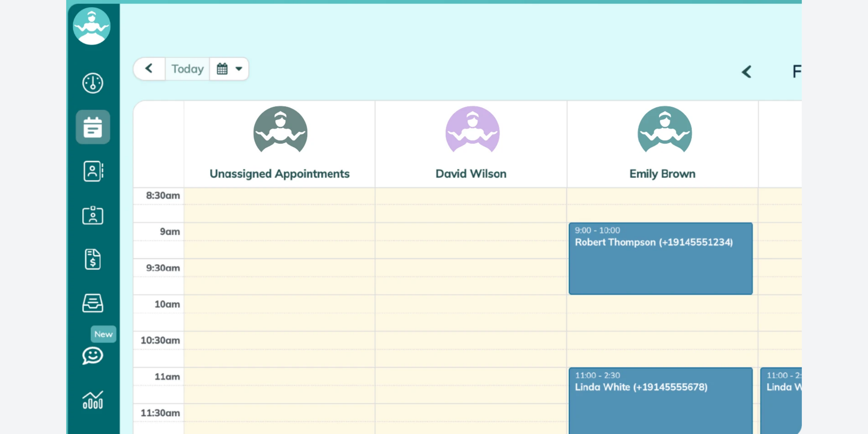868x434 pixels.
Task: Open the dashboard gauge icon
Action: point(92,83)
